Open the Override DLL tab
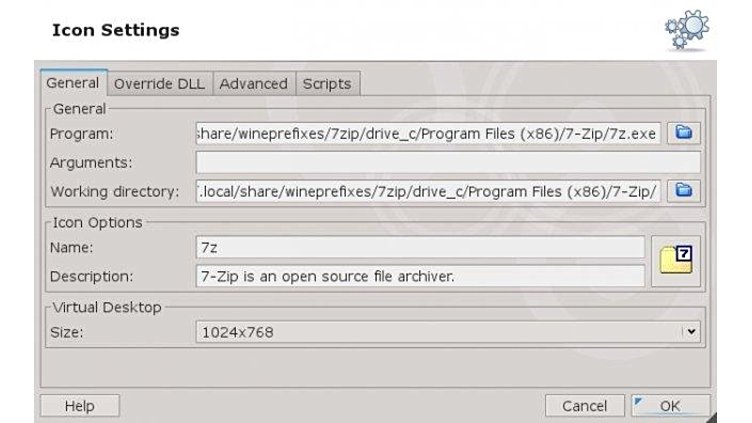Viewport: 752px width, 423px height. [159, 84]
